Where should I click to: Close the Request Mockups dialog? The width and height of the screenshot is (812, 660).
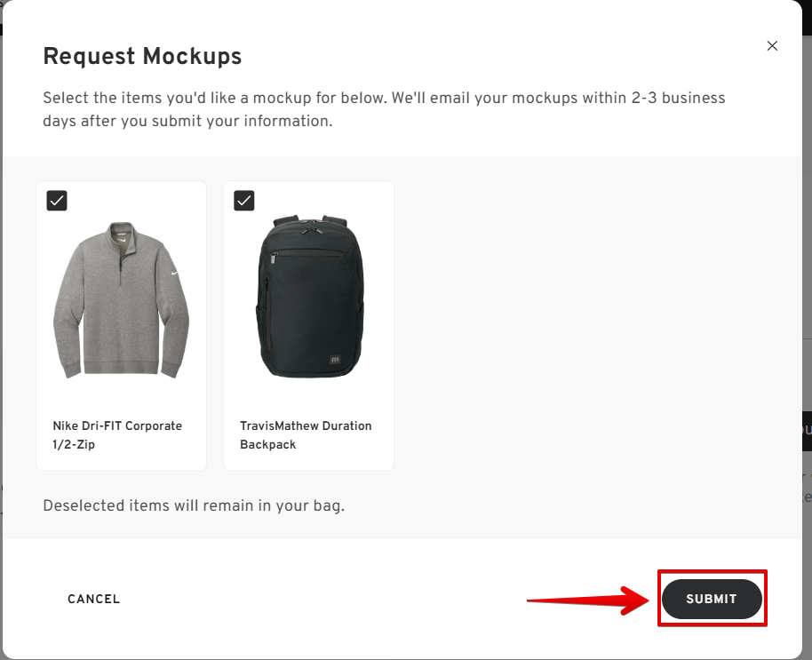pyautogui.click(x=772, y=46)
